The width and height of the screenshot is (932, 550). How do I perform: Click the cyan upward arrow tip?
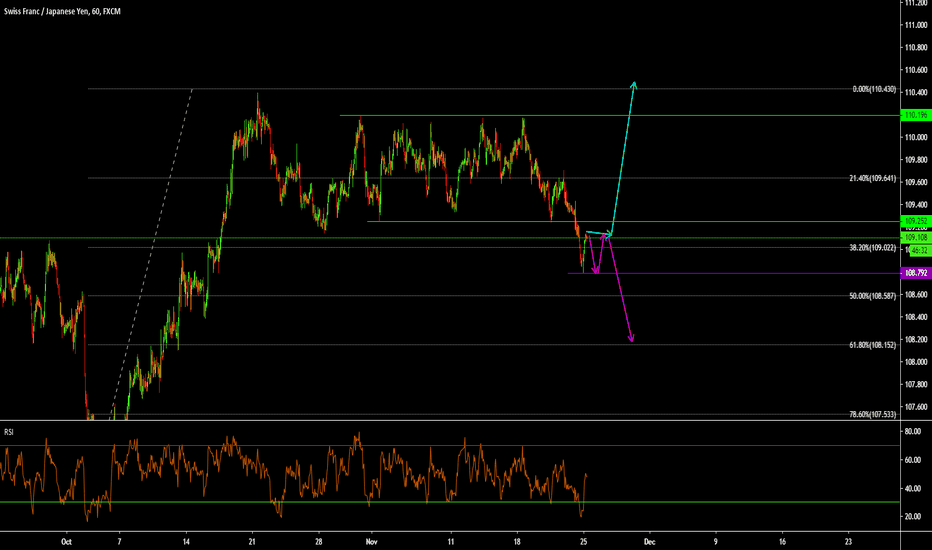[x=634, y=82]
